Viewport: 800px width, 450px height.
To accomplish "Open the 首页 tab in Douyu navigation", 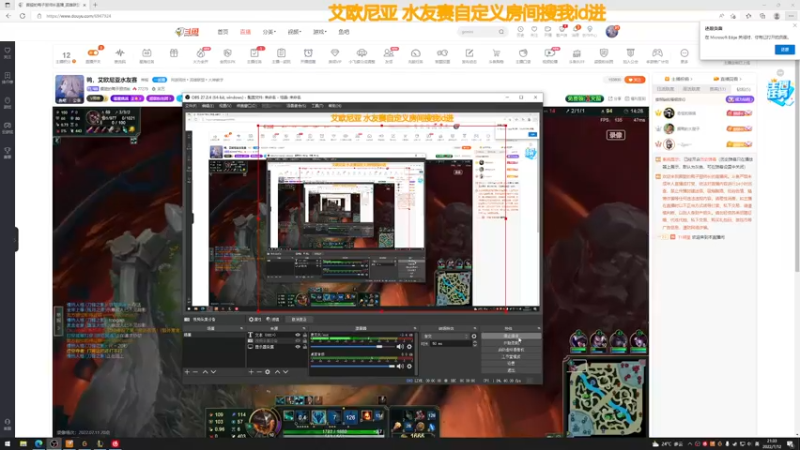I will pyautogui.click(x=223, y=32).
